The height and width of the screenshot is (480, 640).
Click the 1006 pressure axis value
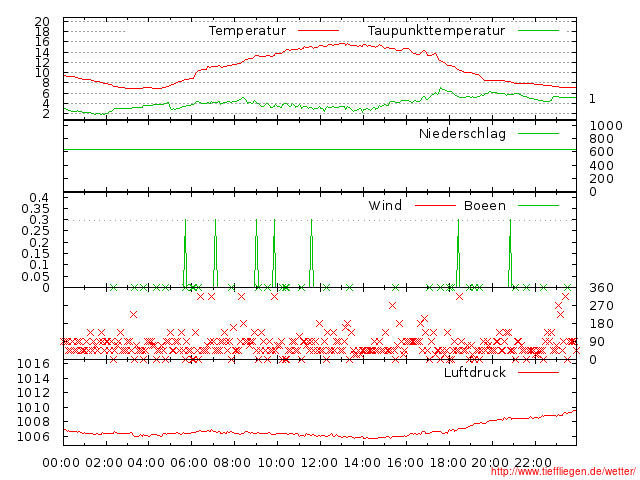[x=33, y=436]
